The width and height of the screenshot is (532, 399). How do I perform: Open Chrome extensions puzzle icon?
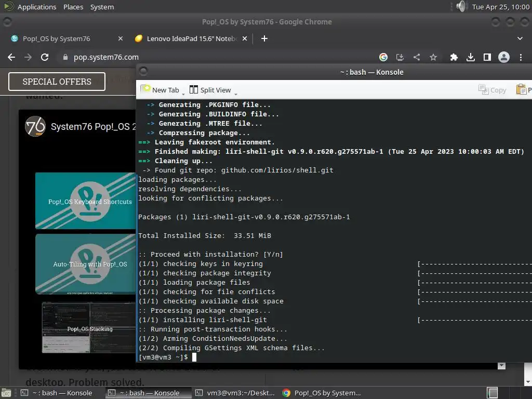click(x=454, y=57)
